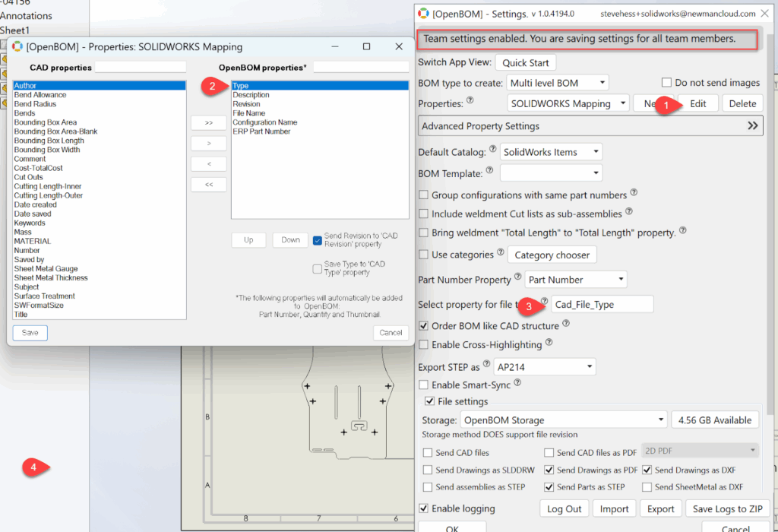Click the help icon next to Properties label

click(470, 100)
